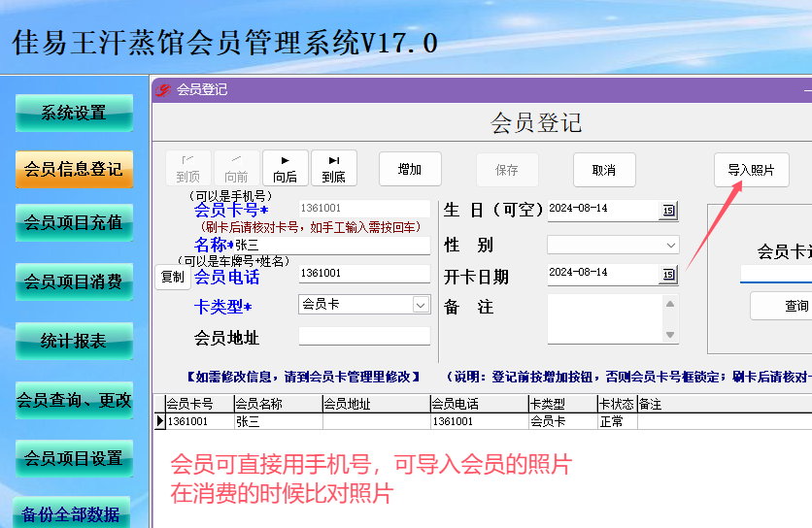Click the row indicator arrow of row 1361001

point(160,421)
